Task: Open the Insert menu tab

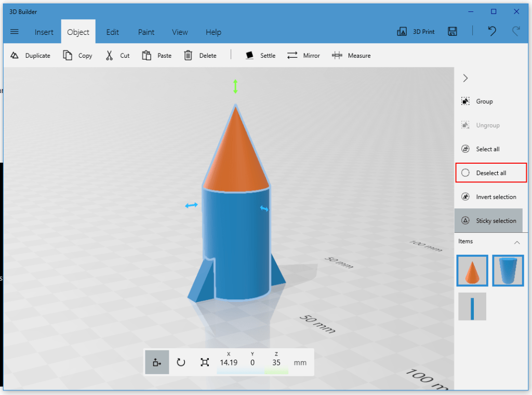Action: pyautogui.click(x=44, y=32)
